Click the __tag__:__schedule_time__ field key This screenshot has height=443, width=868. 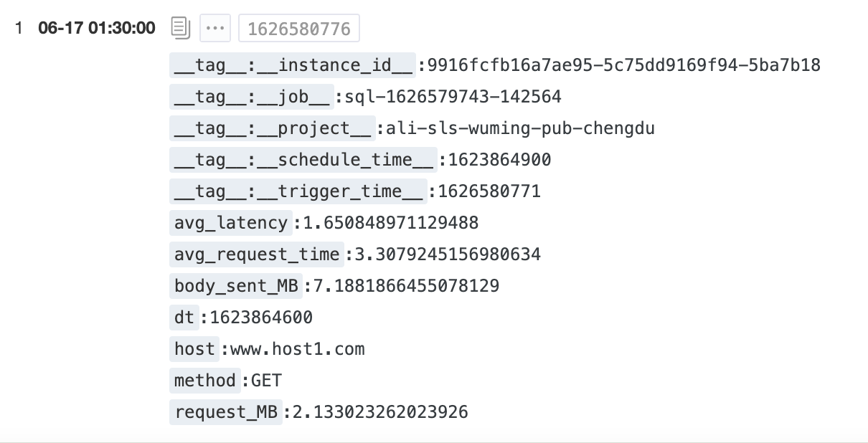[303, 160]
